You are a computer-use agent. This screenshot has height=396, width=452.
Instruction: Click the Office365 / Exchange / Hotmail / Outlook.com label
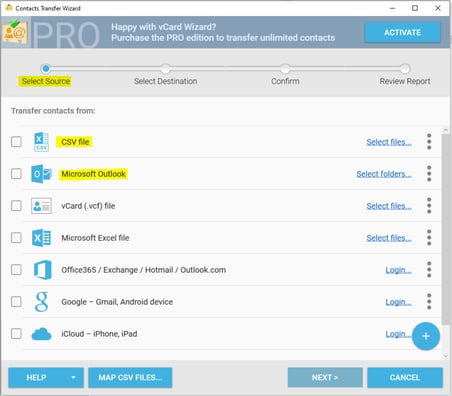coord(143,270)
